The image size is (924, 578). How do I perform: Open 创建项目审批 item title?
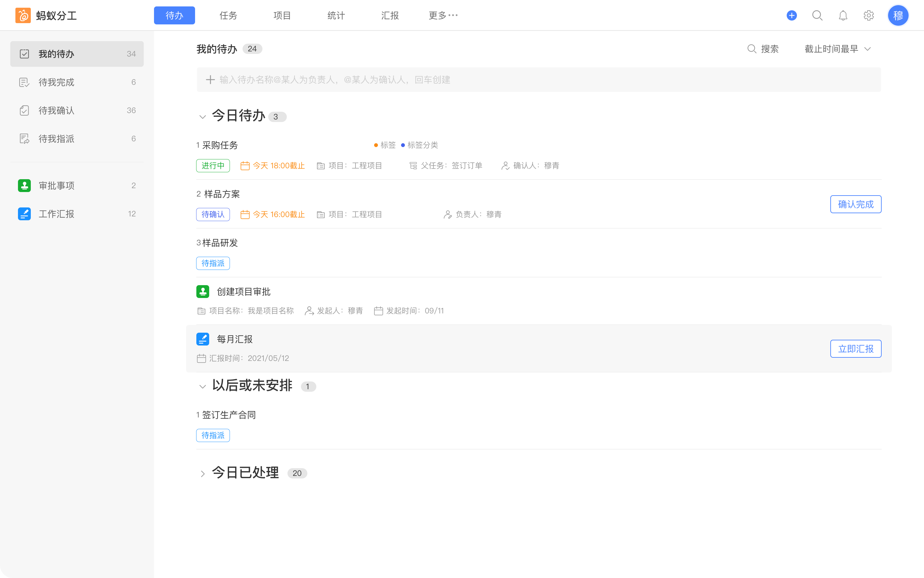(x=244, y=292)
